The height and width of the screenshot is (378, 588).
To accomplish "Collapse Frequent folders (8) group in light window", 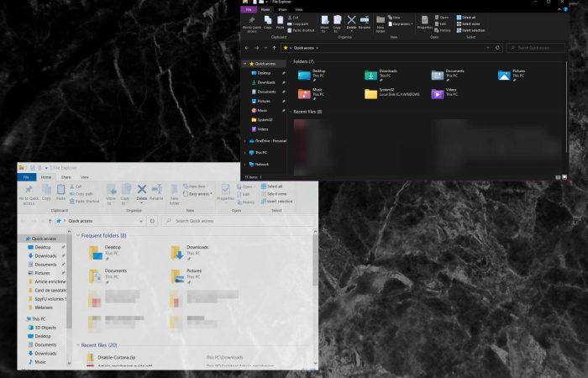I will (x=78, y=235).
